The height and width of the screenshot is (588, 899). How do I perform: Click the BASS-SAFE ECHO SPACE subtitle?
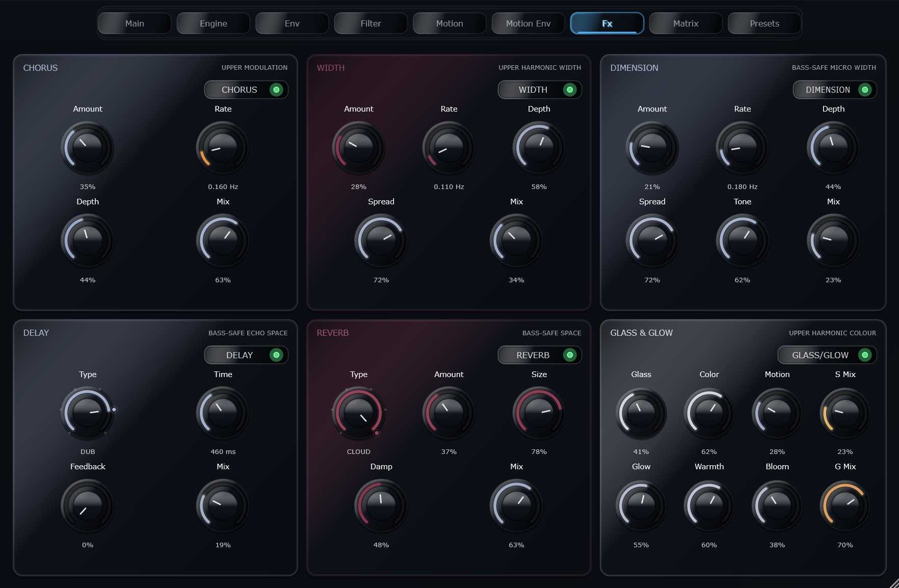click(x=248, y=333)
